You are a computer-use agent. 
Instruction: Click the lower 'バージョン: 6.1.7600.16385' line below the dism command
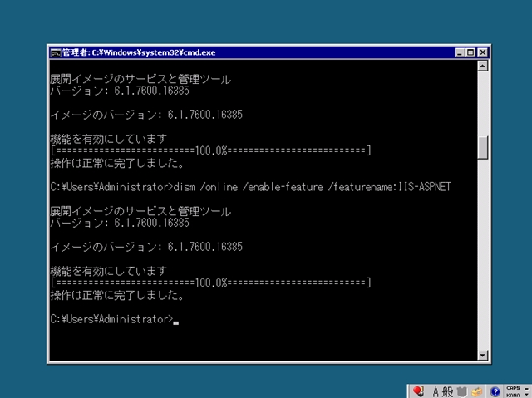(120, 223)
